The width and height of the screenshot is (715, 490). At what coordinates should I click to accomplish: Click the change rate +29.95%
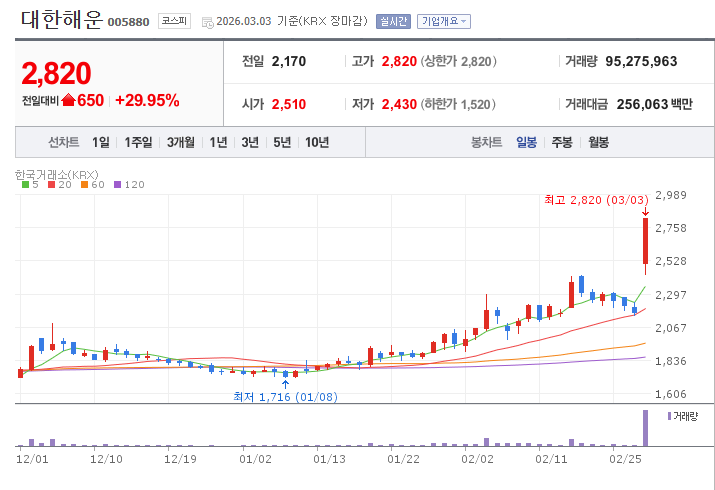(147, 100)
